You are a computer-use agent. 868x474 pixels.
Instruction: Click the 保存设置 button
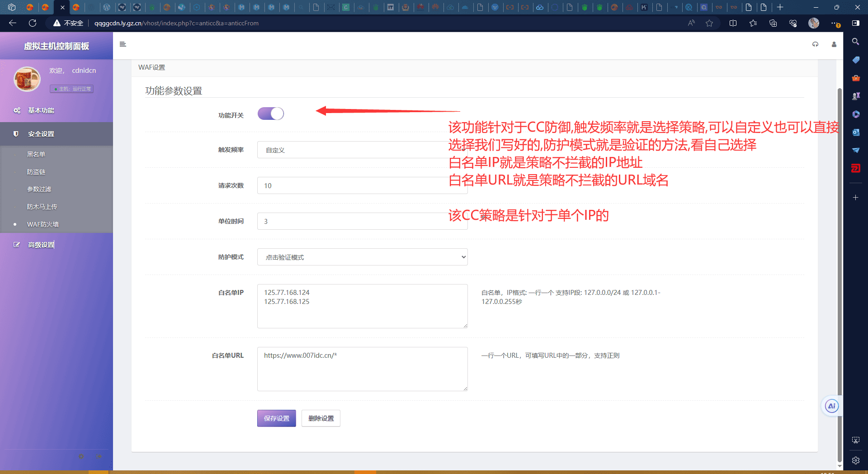coord(276,418)
